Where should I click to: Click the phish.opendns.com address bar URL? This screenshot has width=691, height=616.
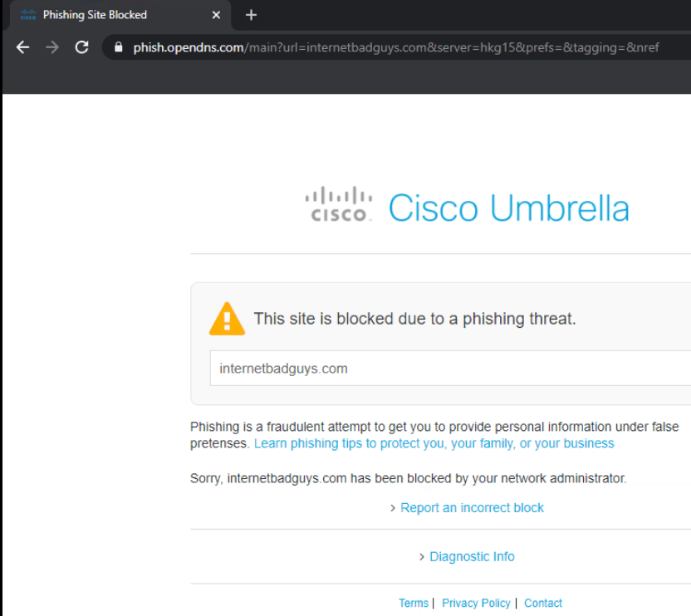click(175, 47)
